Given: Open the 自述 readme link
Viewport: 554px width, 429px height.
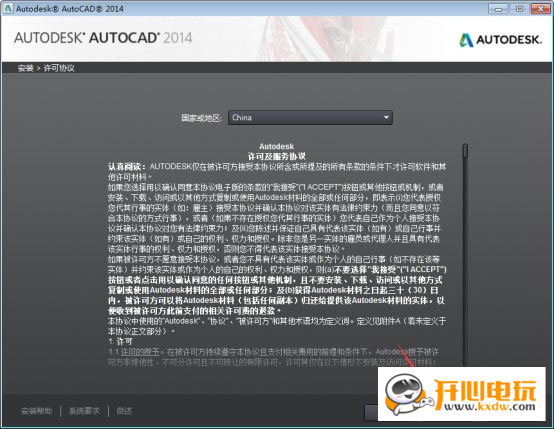Looking at the screenshot, I should (x=124, y=411).
